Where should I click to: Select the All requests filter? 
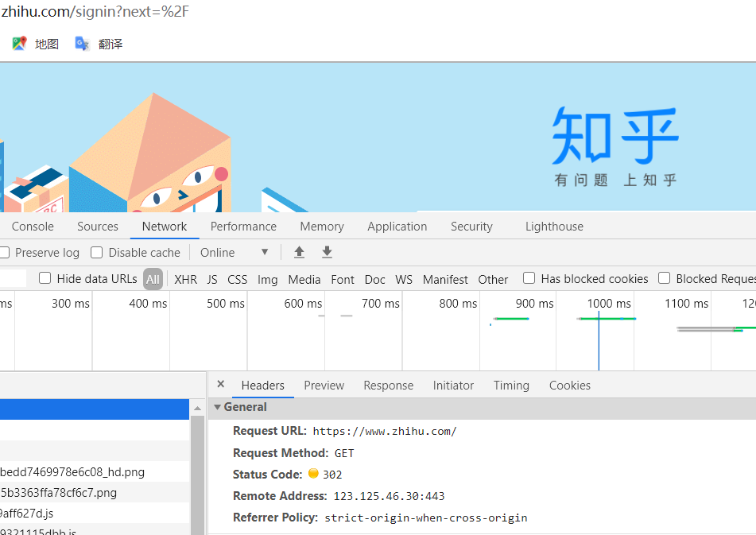pyautogui.click(x=151, y=279)
